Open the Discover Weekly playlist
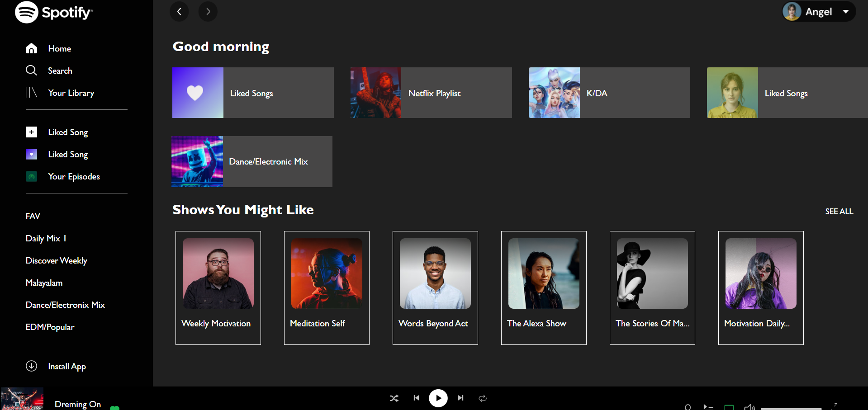The height and width of the screenshot is (410, 868). 56,260
